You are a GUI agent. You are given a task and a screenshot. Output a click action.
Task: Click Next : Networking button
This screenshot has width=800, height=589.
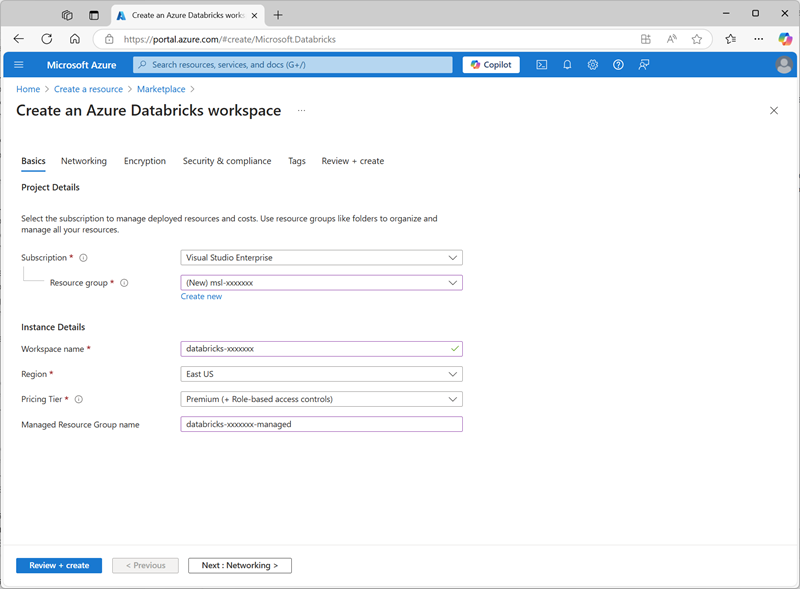(x=240, y=566)
